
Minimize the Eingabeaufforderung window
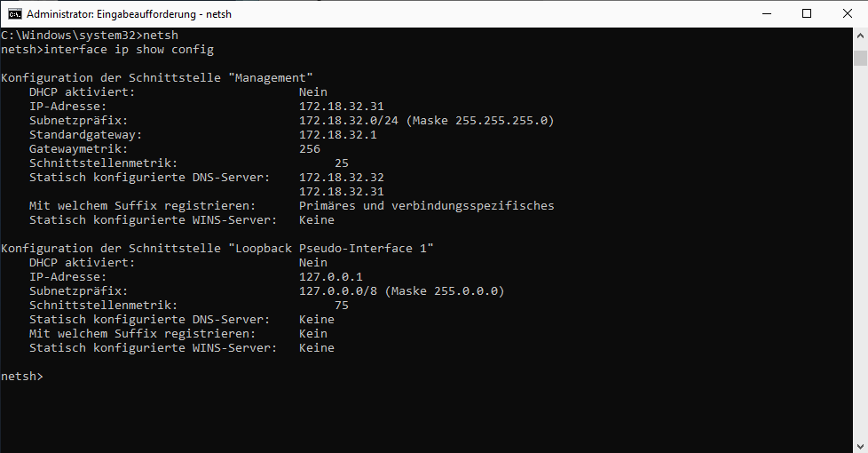[766, 13]
